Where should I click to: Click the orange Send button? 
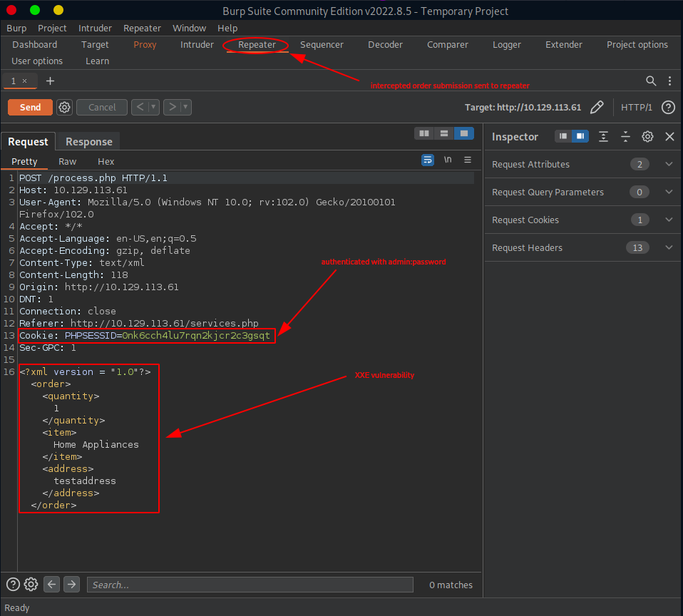[30, 108]
